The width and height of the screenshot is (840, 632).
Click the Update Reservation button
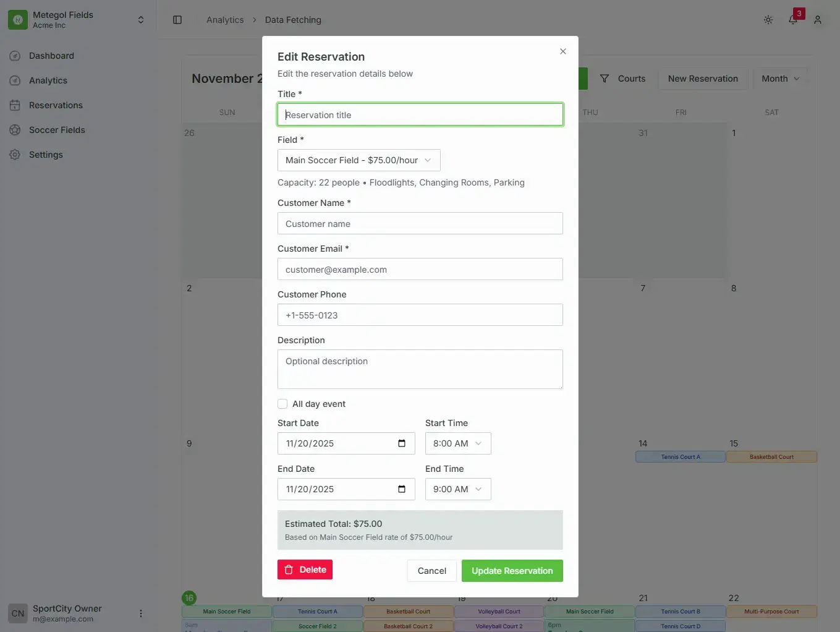[512, 570]
